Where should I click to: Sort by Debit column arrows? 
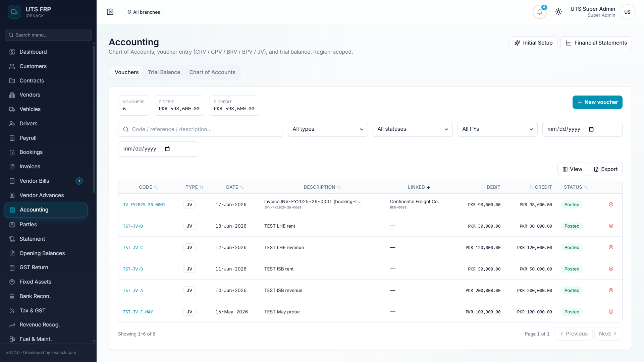coord(483,187)
